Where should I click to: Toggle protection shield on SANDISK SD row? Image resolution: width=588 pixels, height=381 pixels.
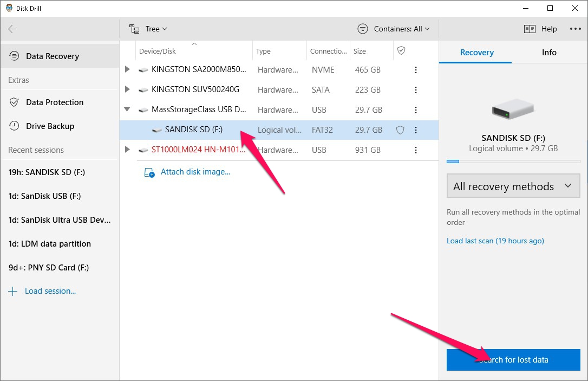[x=401, y=130]
